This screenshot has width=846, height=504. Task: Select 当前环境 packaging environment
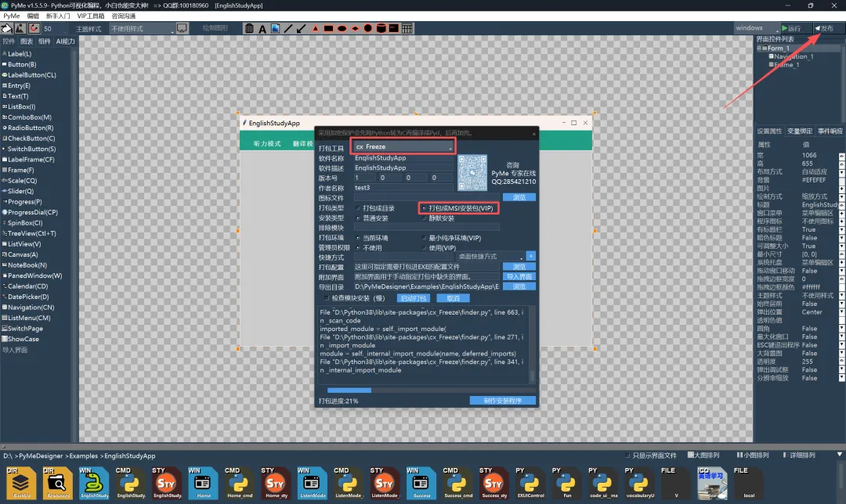point(372,238)
